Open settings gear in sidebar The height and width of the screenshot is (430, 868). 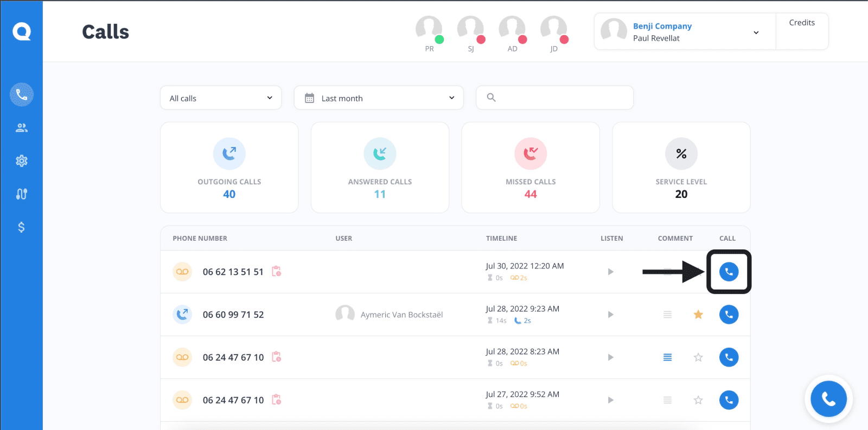tap(22, 161)
